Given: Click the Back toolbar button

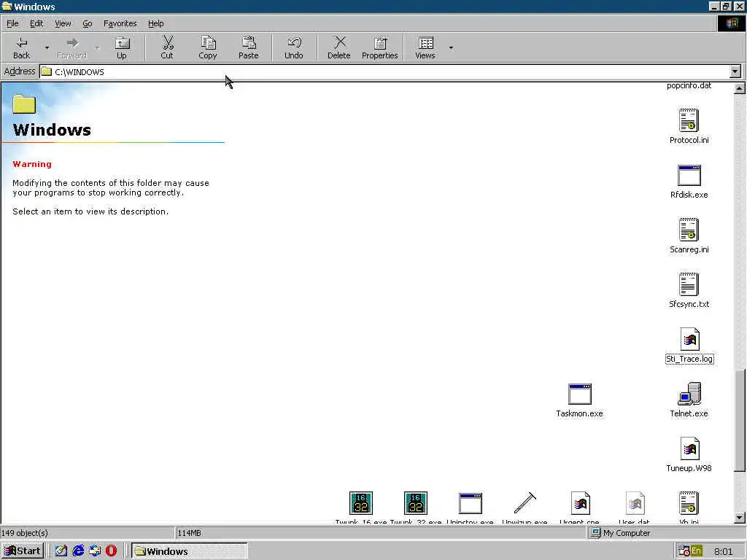Looking at the screenshot, I should point(21,47).
